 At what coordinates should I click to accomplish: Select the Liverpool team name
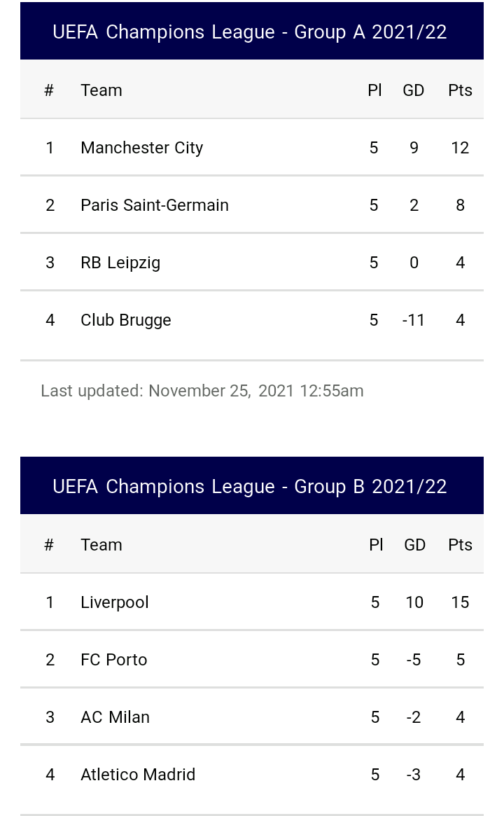click(114, 602)
